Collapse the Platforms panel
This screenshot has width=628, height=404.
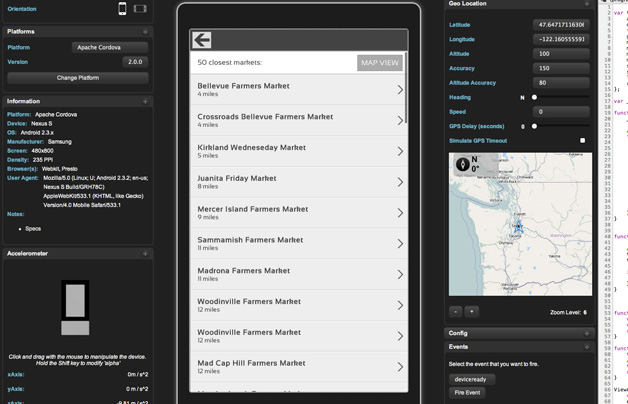coord(145,32)
